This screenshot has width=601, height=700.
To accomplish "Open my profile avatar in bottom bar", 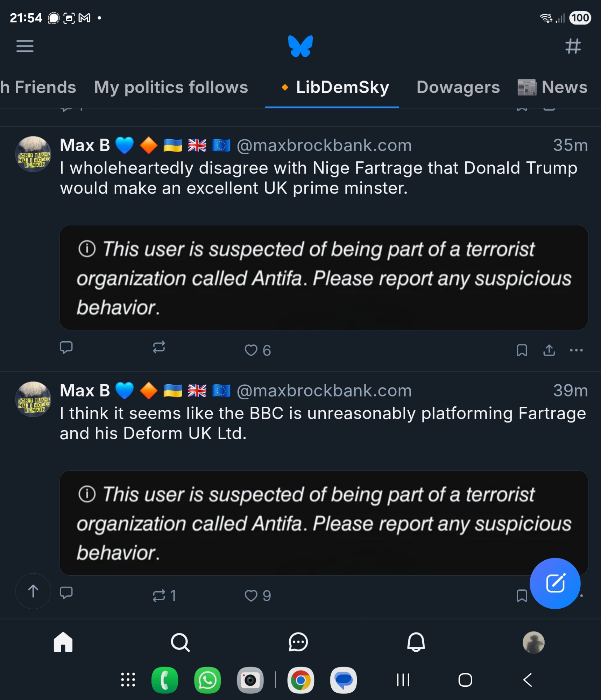I will click(x=533, y=642).
